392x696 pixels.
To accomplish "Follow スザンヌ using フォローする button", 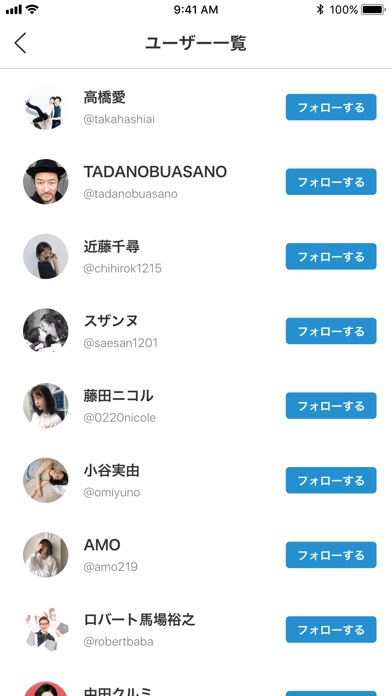I will (331, 331).
